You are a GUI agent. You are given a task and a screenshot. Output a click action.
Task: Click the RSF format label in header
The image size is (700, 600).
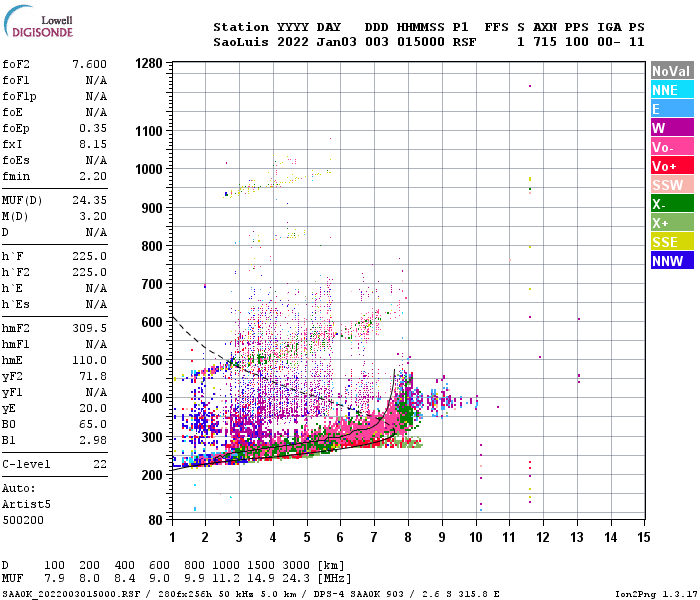[x=464, y=42]
